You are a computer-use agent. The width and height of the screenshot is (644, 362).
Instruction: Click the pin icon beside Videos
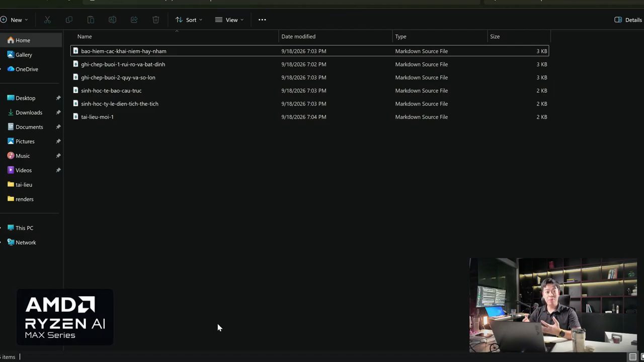pyautogui.click(x=58, y=170)
